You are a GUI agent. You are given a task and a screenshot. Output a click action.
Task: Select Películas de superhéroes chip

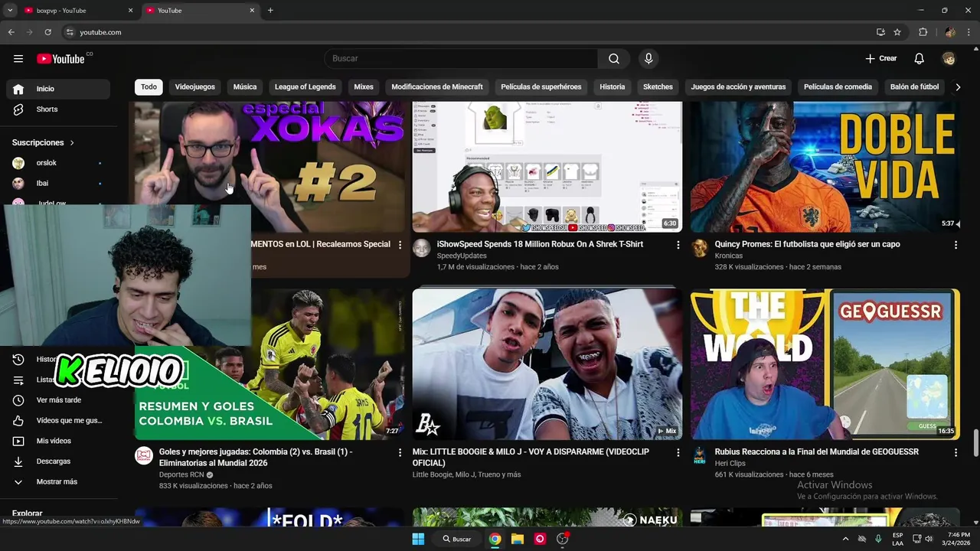(x=541, y=87)
